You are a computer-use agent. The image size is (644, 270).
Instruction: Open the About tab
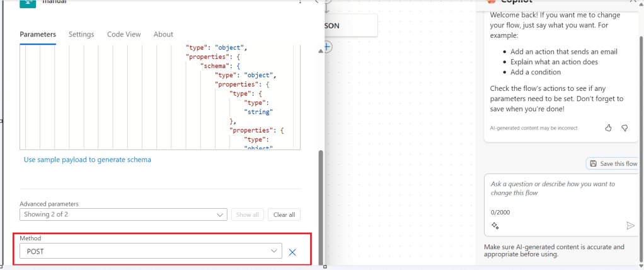pos(163,34)
